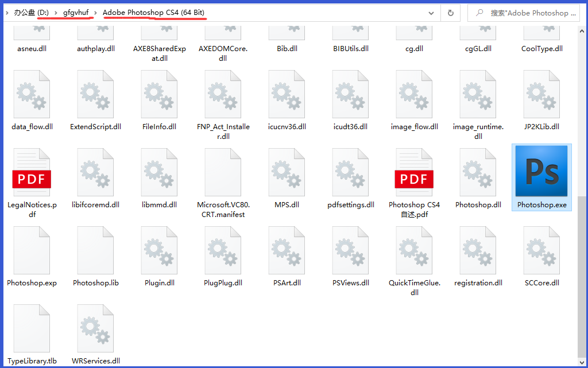Select the LegalNotices.pdf file icon
This screenshot has width=588, height=368.
coord(32,172)
